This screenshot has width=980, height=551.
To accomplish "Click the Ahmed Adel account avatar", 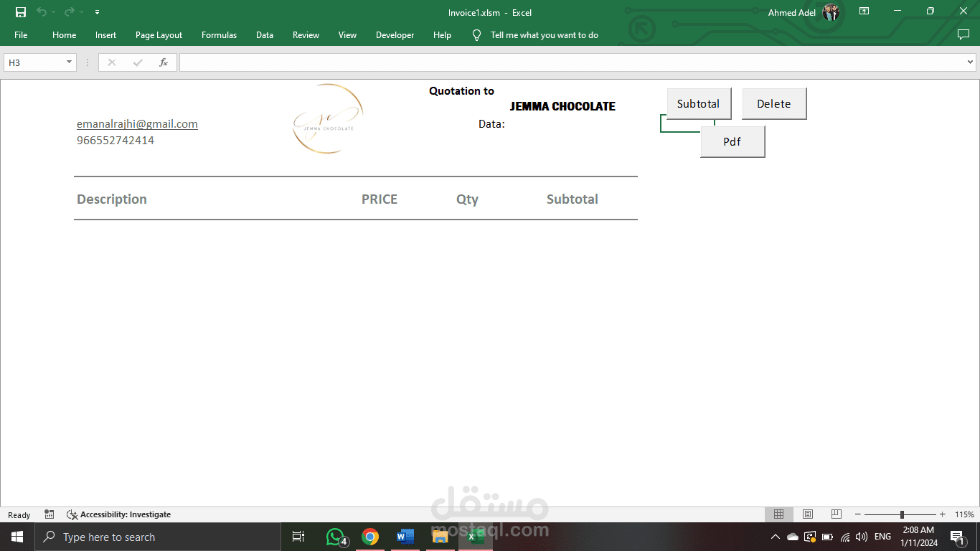I will pos(831,12).
